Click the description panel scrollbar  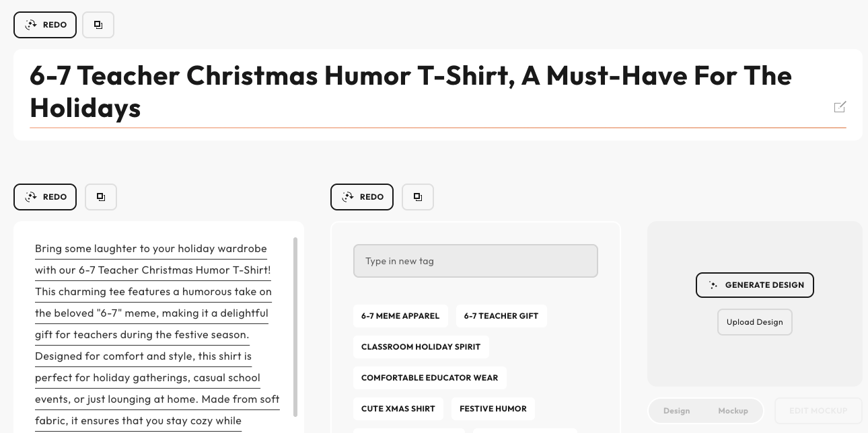pyautogui.click(x=295, y=327)
